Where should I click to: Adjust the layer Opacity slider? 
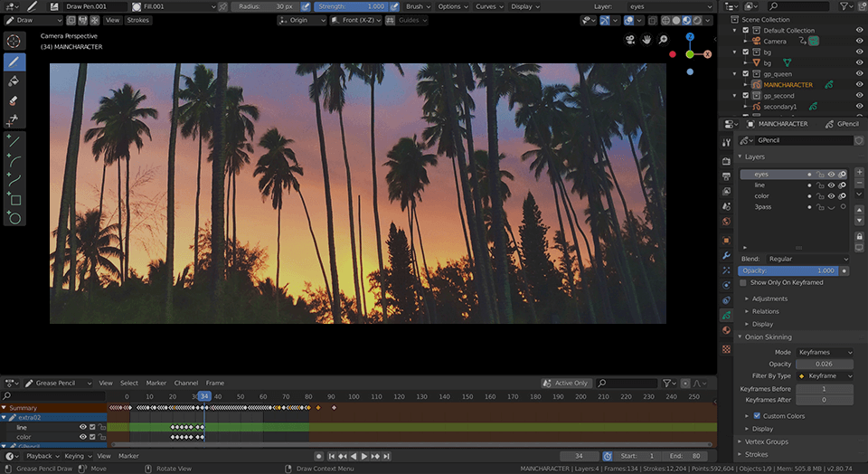click(x=788, y=270)
